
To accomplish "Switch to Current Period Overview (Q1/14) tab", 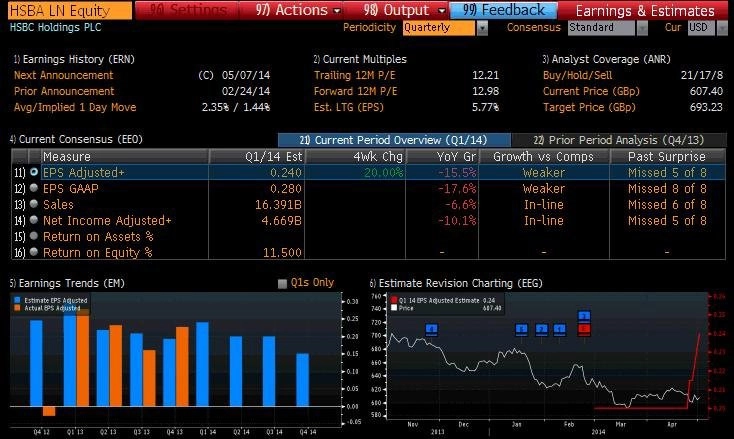I will [x=394, y=140].
